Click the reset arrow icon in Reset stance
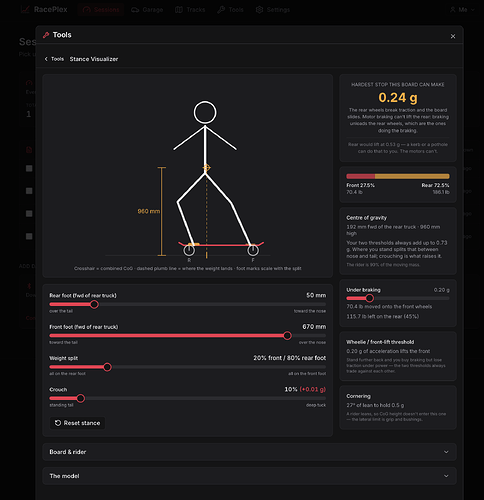This screenshot has height=500, width=484. tap(58, 423)
